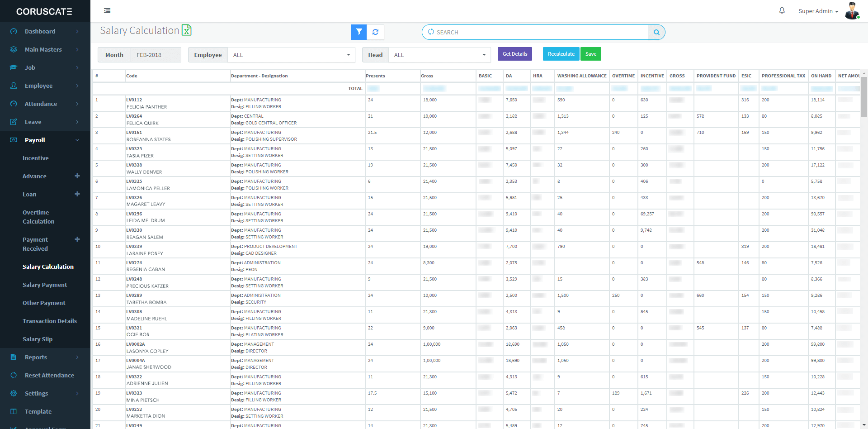The height and width of the screenshot is (429, 868).
Task: Expand plus icon next to Payment Received
Action: pos(77,239)
